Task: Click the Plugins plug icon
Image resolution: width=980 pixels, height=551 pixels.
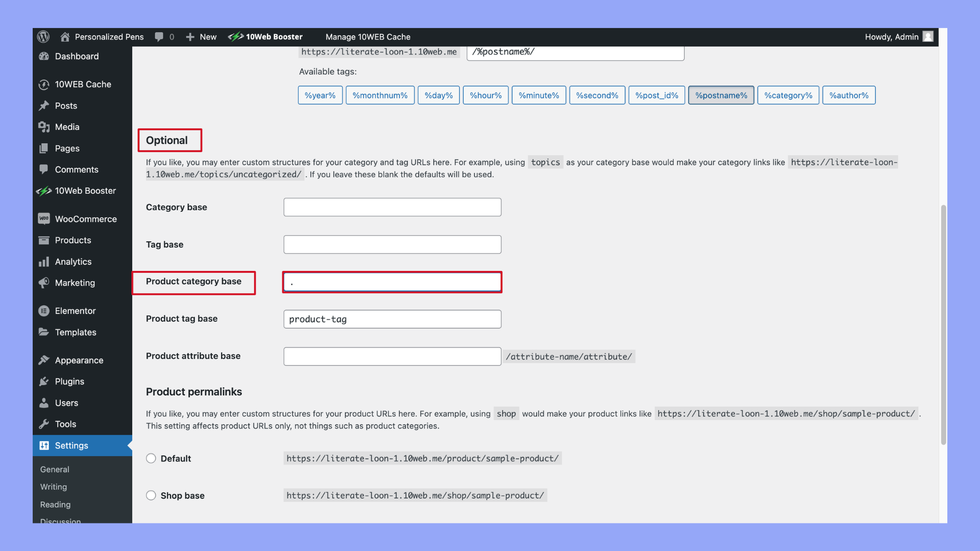Action: [44, 382]
